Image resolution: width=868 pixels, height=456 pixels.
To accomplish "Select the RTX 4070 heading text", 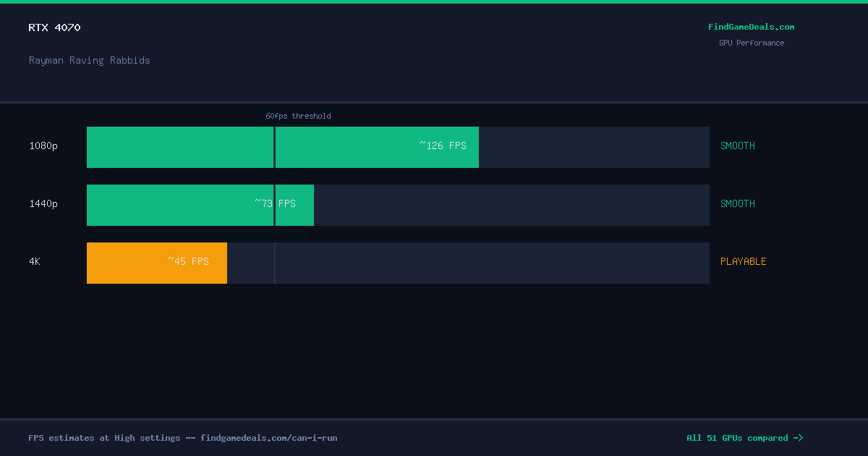I will coord(54,28).
